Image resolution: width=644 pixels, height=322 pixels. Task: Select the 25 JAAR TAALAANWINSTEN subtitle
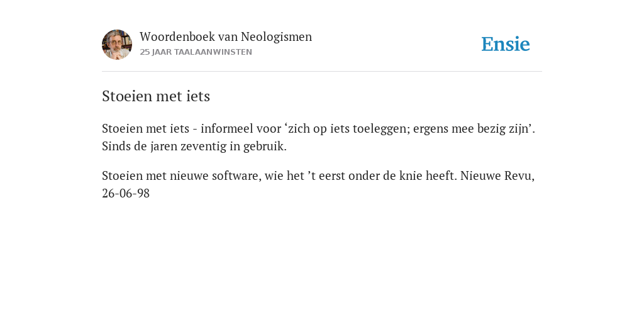tap(196, 52)
